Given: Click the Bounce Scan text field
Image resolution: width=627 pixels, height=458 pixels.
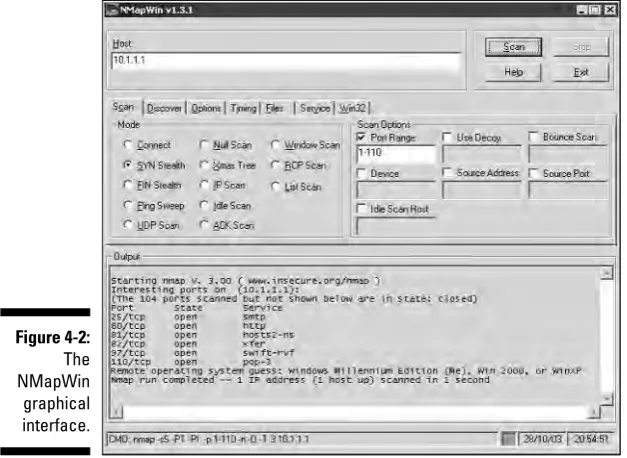Looking at the screenshot, I should 568,154.
